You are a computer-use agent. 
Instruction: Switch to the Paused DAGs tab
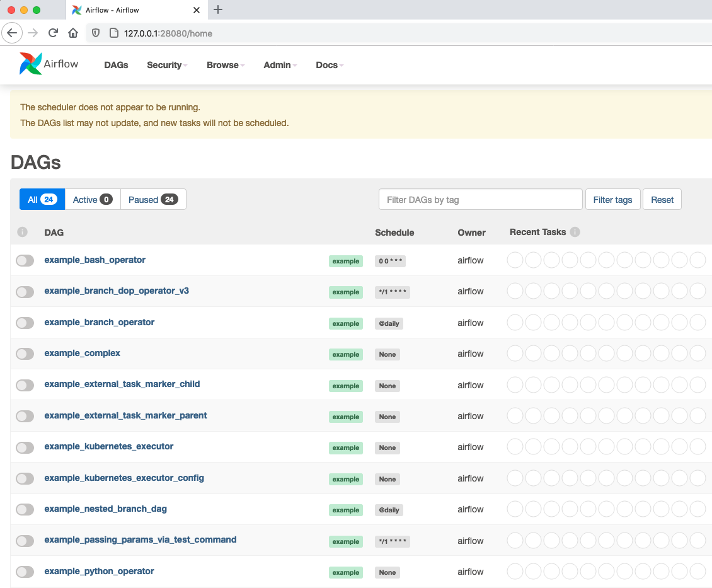(x=152, y=200)
